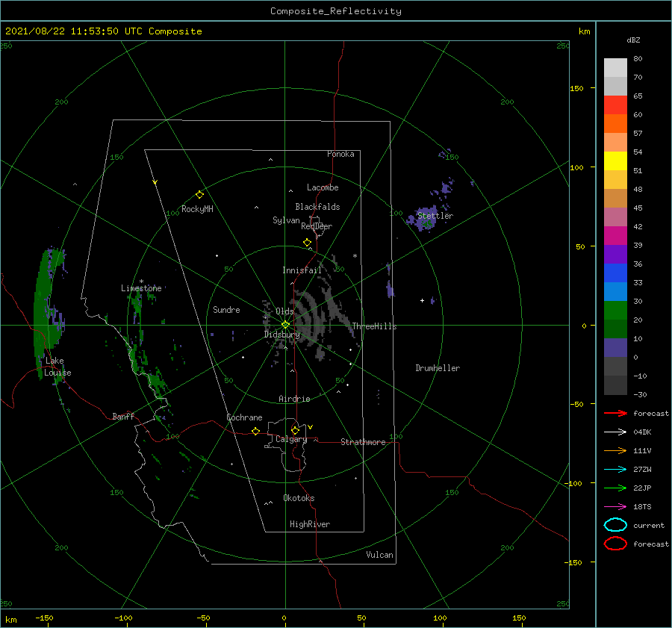Select yellow diamond marker below RedDeer
672x628 pixels.
pyautogui.click(x=307, y=243)
